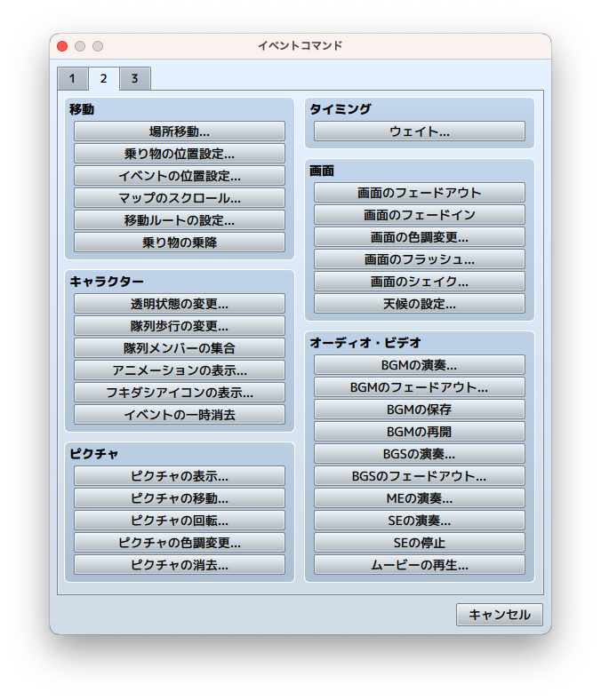
Task: Open アニメーションの表示... command
Action: pyautogui.click(x=180, y=370)
